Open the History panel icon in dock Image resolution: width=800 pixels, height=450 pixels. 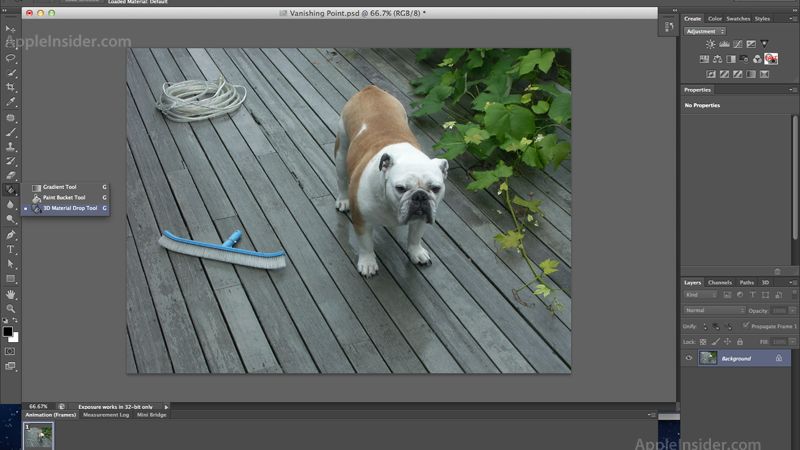coord(669,26)
